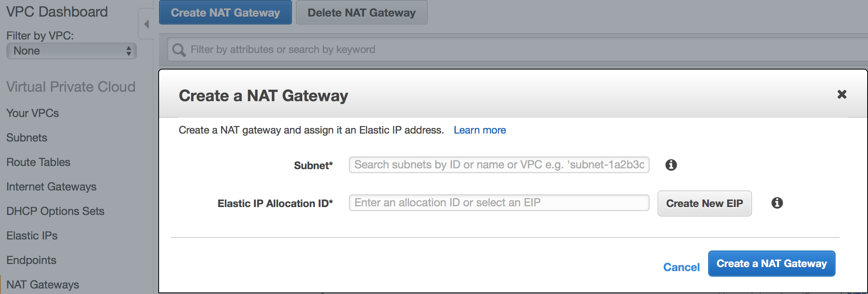Click the blue Create a NAT Gateway button
Viewport: 868px width, 294px height.
click(x=771, y=264)
